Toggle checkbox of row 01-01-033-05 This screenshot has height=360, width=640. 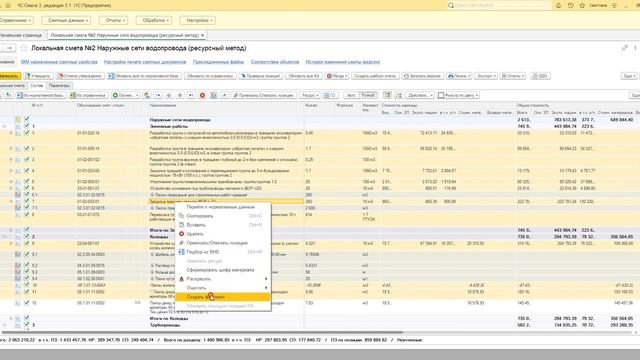(27, 170)
